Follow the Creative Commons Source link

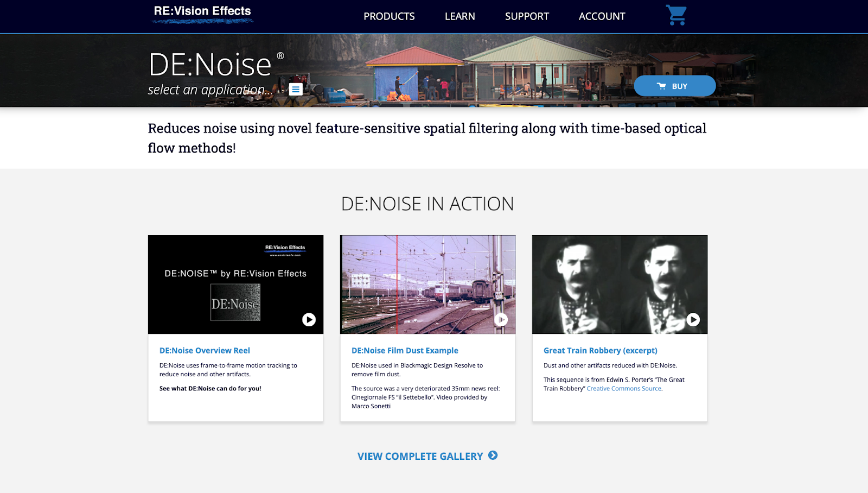click(624, 389)
